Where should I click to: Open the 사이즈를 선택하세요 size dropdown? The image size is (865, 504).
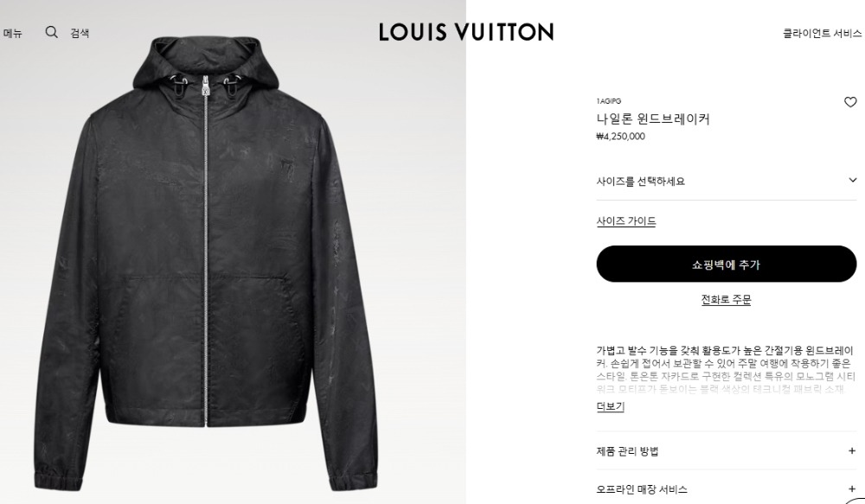pos(727,181)
